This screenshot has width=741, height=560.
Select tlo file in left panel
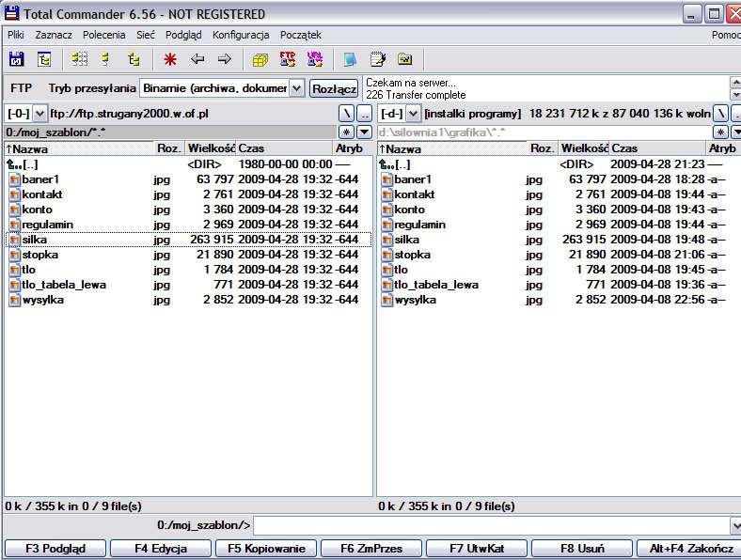coord(188,270)
